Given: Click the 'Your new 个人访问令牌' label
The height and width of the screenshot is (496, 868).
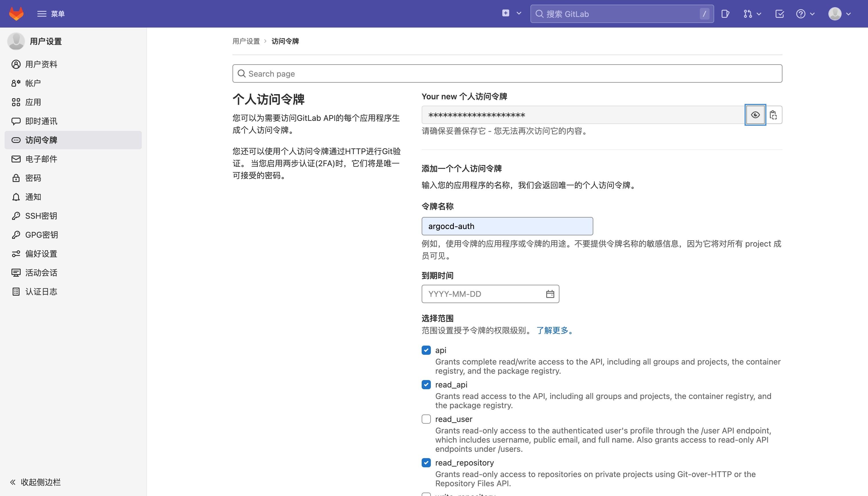Looking at the screenshot, I should [x=464, y=96].
